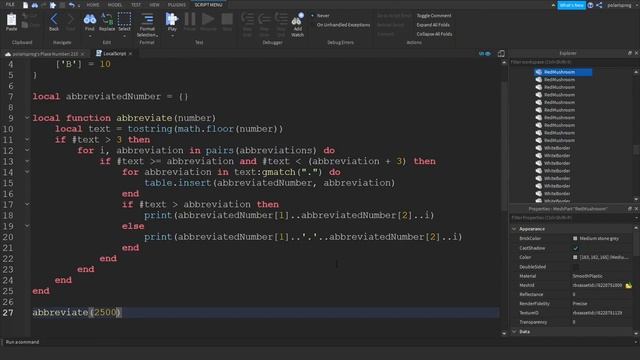Image resolution: width=640 pixels, height=360 pixels.
Task: Close the Properties panel
Action: coord(636,209)
